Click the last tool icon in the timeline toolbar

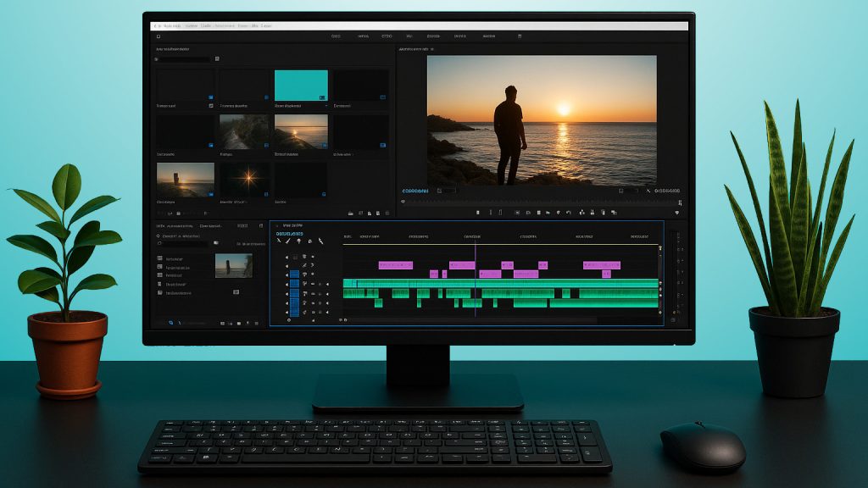pyautogui.click(x=320, y=241)
